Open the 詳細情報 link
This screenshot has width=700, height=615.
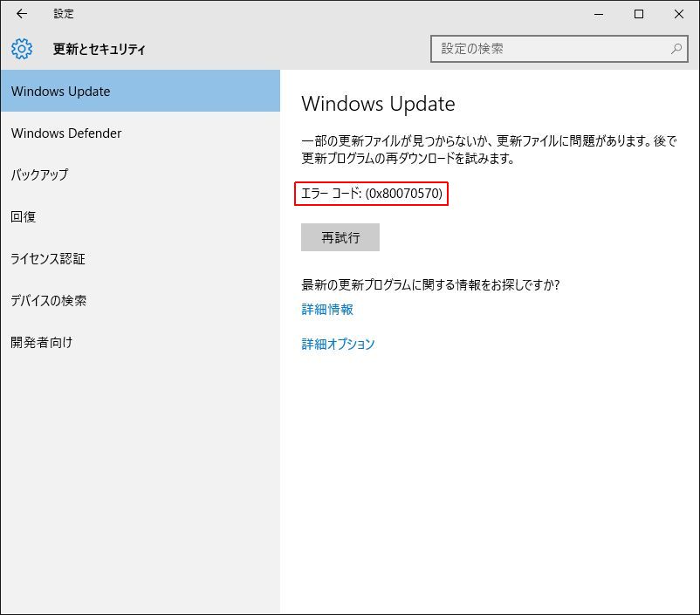pos(327,310)
